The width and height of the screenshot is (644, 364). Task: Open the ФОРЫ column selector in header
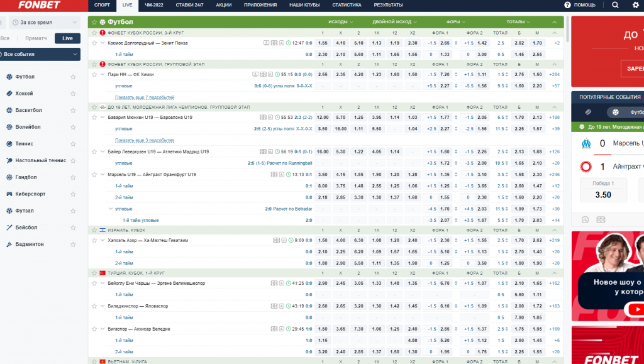[455, 22]
